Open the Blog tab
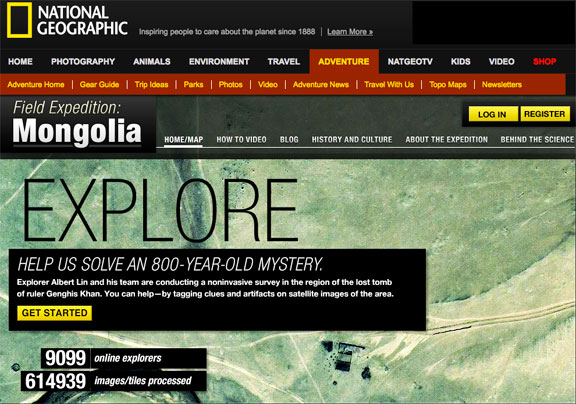 (x=289, y=140)
